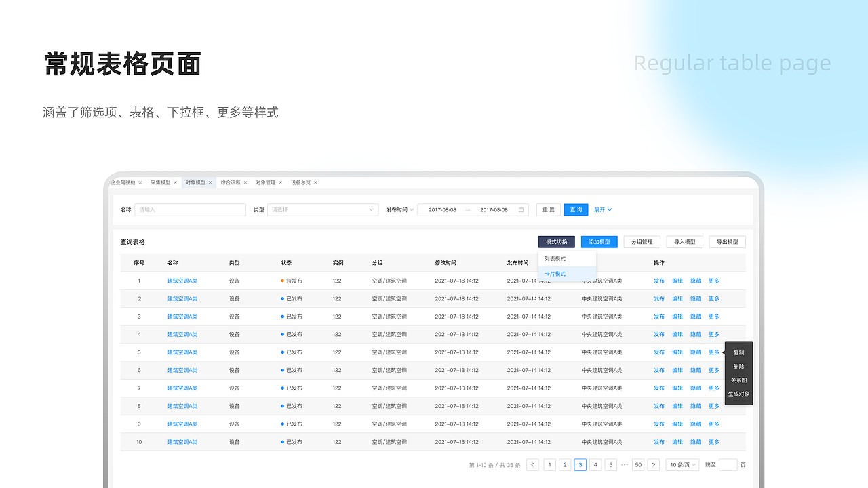Go to pagination page 5

(x=610, y=465)
